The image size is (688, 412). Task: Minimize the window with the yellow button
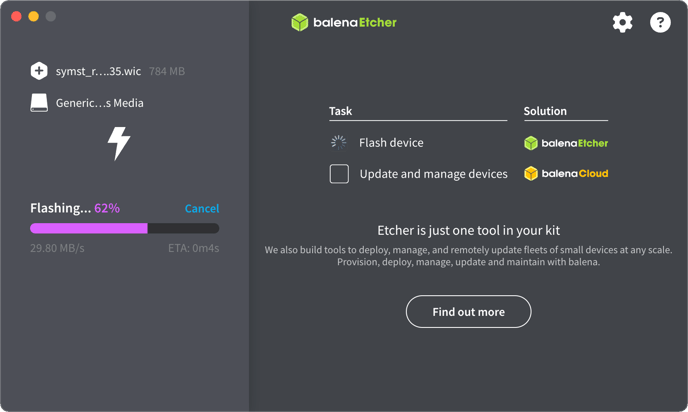(33, 16)
